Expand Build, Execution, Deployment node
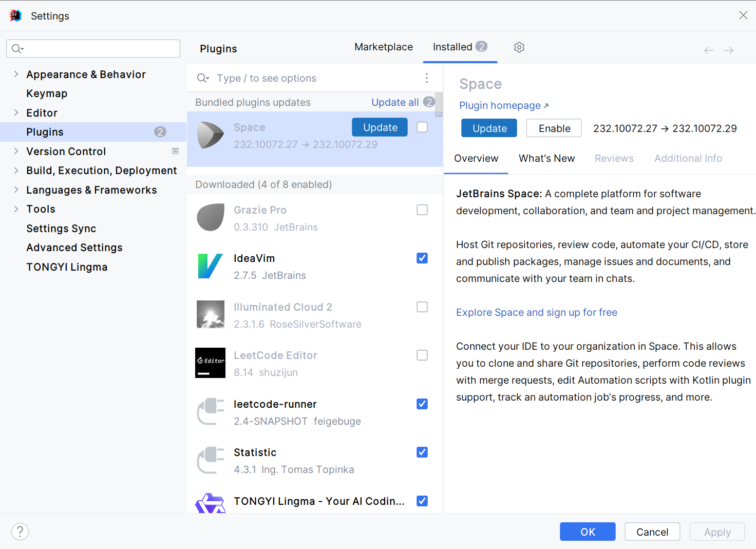The width and height of the screenshot is (756, 549). pos(16,170)
